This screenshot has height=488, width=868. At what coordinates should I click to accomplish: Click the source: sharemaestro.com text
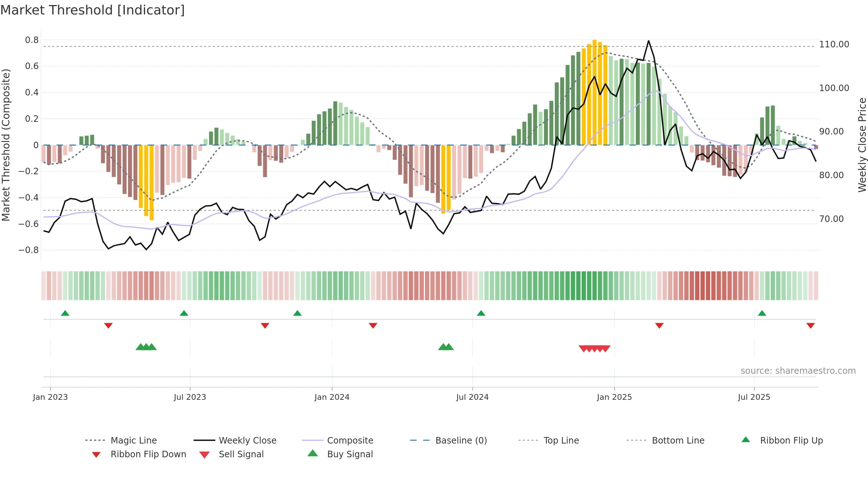coord(798,371)
